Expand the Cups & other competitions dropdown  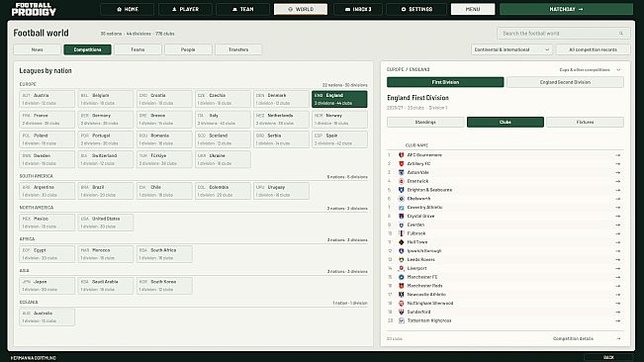pyautogui.click(x=590, y=70)
